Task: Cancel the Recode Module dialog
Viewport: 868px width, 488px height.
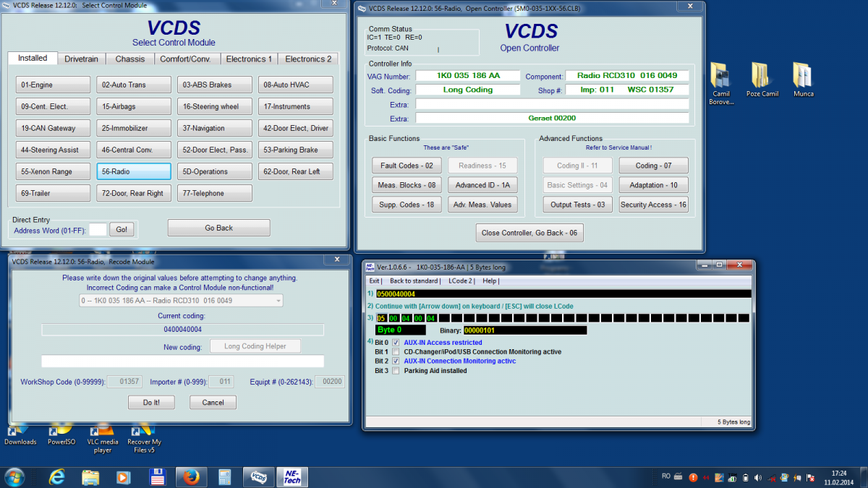Action: 213,402
